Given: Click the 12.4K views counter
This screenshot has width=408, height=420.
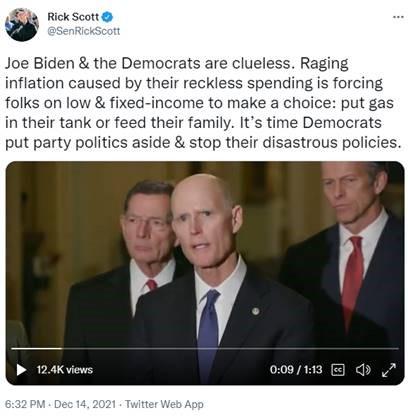Looking at the screenshot, I should pyautogui.click(x=65, y=370).
